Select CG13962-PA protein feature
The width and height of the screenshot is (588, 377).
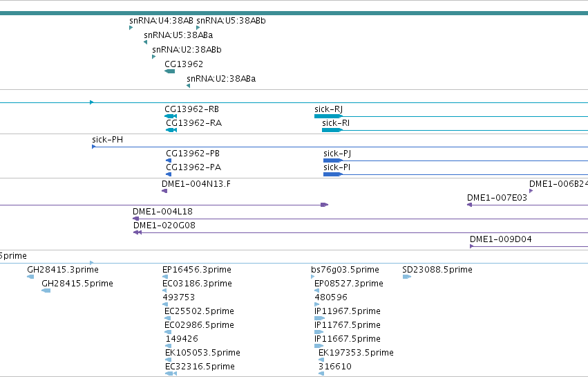click(169, 174)
